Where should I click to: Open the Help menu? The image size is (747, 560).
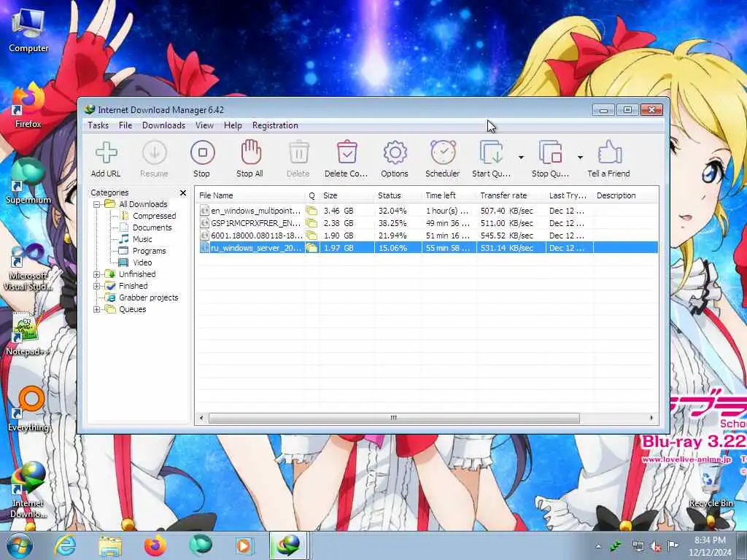click(233, 125)
